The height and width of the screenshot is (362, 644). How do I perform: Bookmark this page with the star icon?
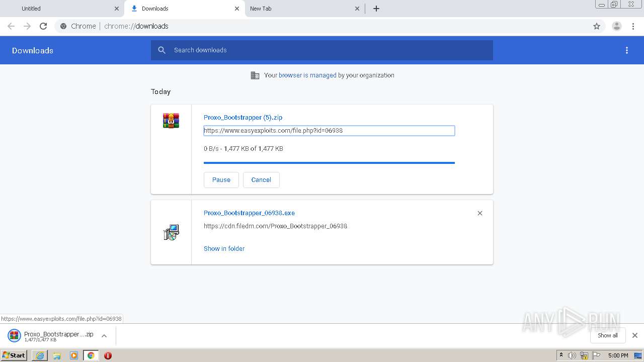597,26
